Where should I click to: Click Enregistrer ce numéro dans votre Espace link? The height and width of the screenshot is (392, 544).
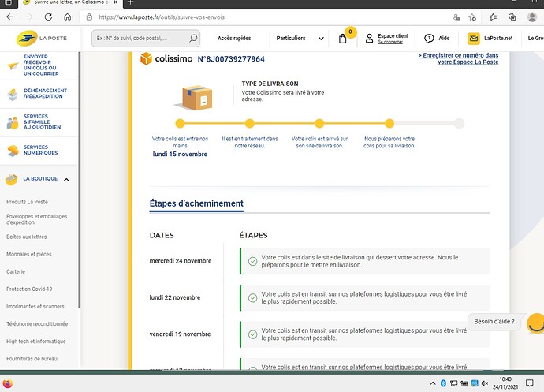pos(458,58)
